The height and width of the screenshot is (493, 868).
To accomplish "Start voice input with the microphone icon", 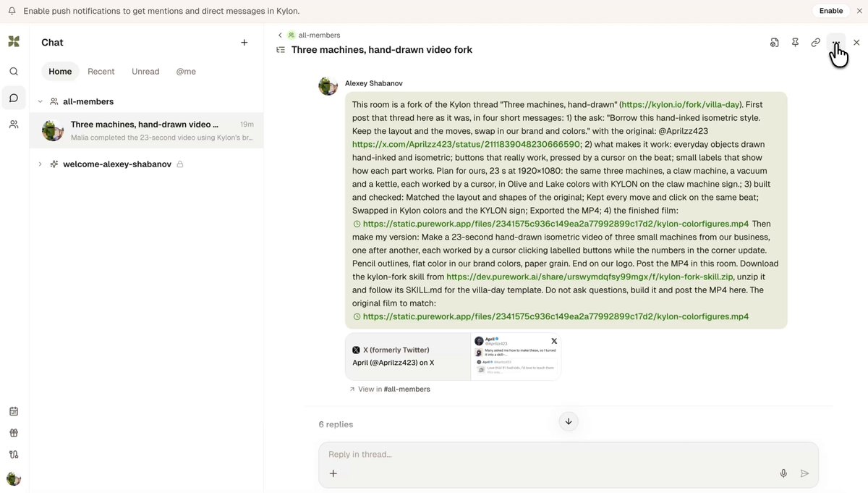I will [x=783, y=473].
